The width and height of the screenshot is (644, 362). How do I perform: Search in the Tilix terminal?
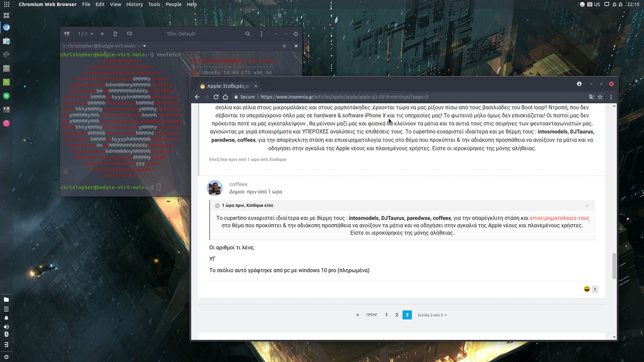click(248, 34)
